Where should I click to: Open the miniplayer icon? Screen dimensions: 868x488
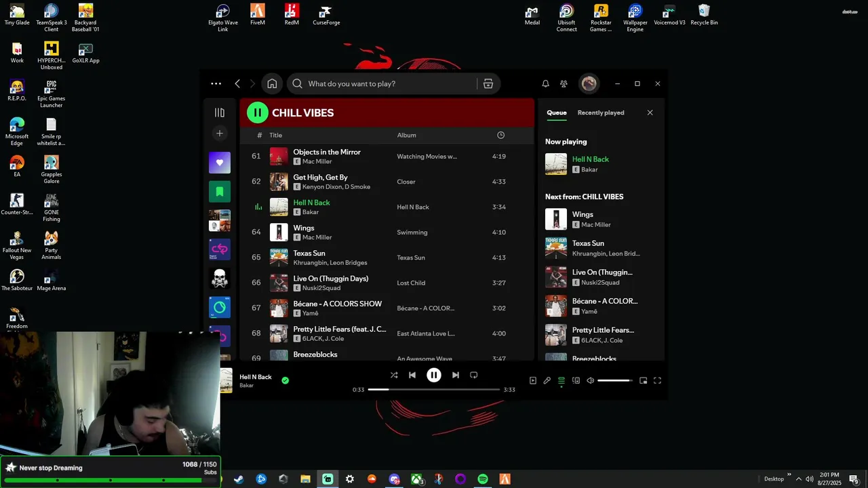644,380
